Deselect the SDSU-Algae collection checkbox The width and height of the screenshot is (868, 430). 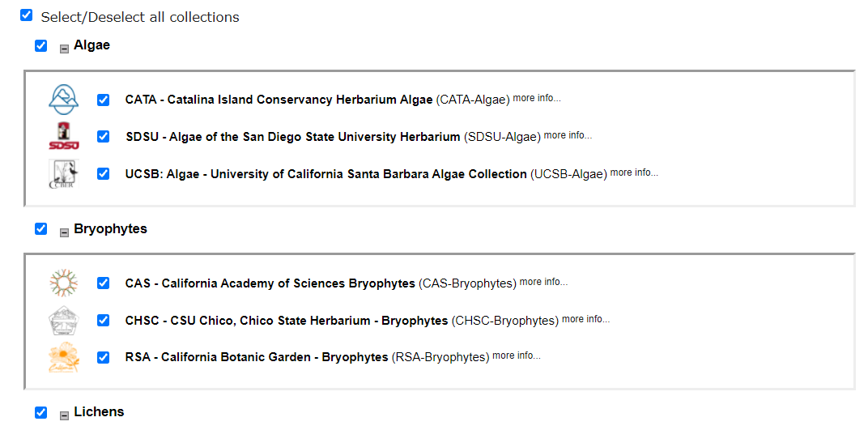coord(103,136)
